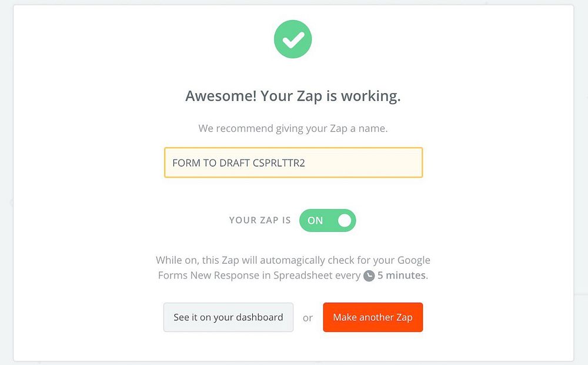Click the white knob on the toggle

[x=345, y=220]
